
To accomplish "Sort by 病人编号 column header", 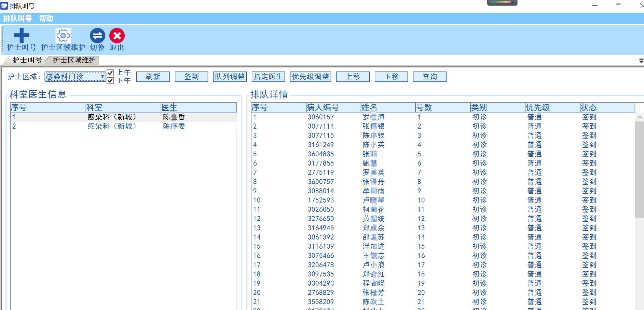I will point(333,107).
